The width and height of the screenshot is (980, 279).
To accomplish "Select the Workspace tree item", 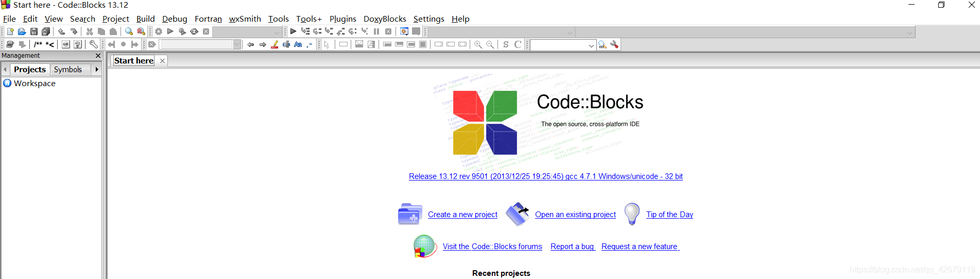I will (x=35, y=83).
